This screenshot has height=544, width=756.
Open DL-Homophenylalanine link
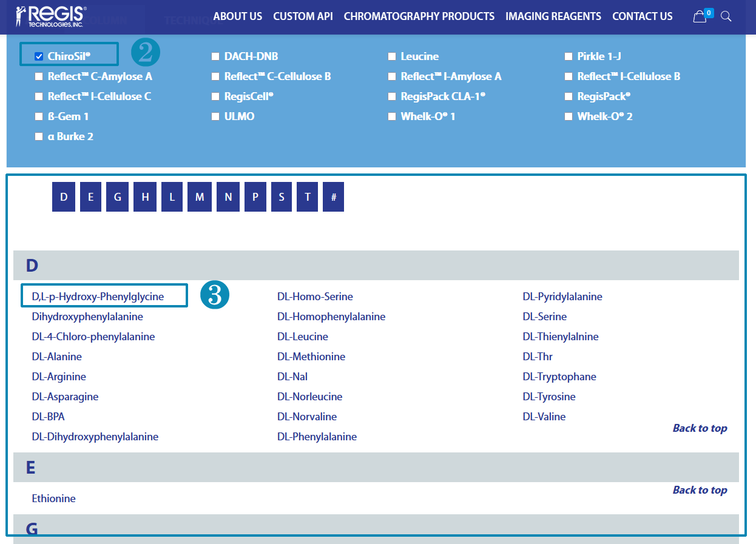331,317
